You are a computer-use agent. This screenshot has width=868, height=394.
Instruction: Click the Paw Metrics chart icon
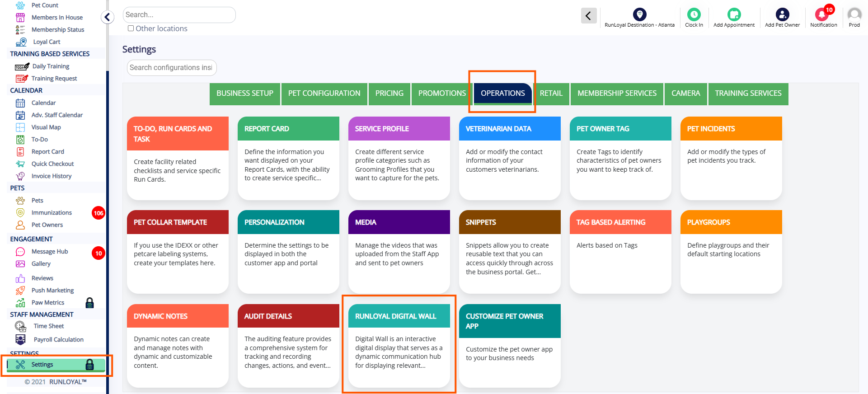[20, 303]
